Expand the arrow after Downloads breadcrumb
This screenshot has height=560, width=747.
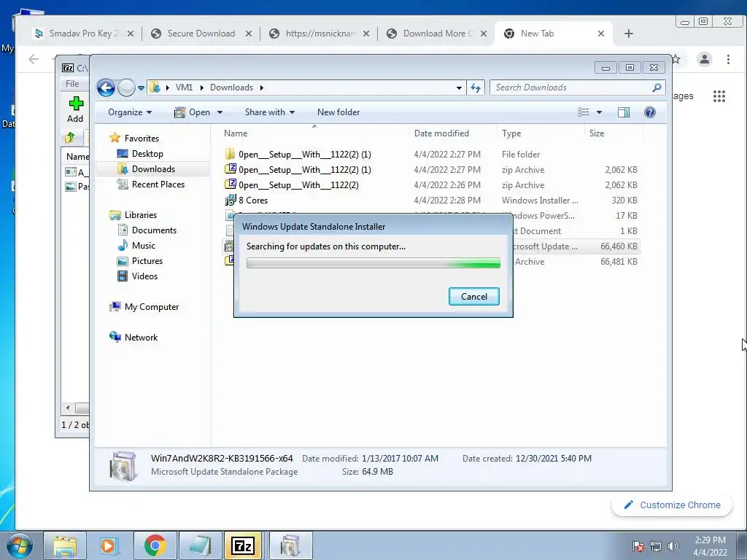click(x=262, y=87)
